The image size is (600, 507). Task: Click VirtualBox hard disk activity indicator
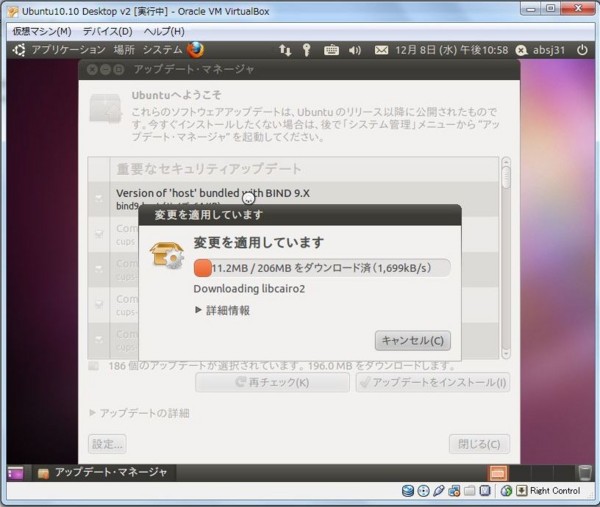[x=408, y=491]
